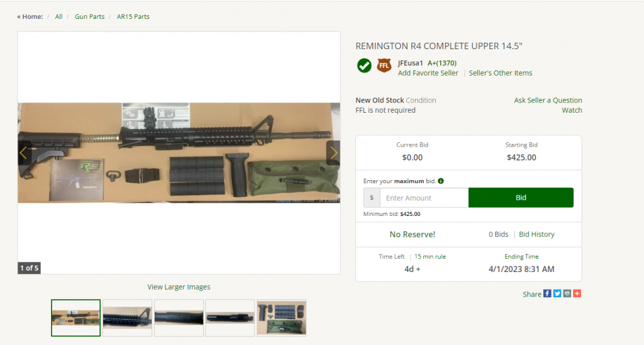Click the maximum bid info icon
Viewport: 644px width, 345px height.
click(x=441, y=181)
